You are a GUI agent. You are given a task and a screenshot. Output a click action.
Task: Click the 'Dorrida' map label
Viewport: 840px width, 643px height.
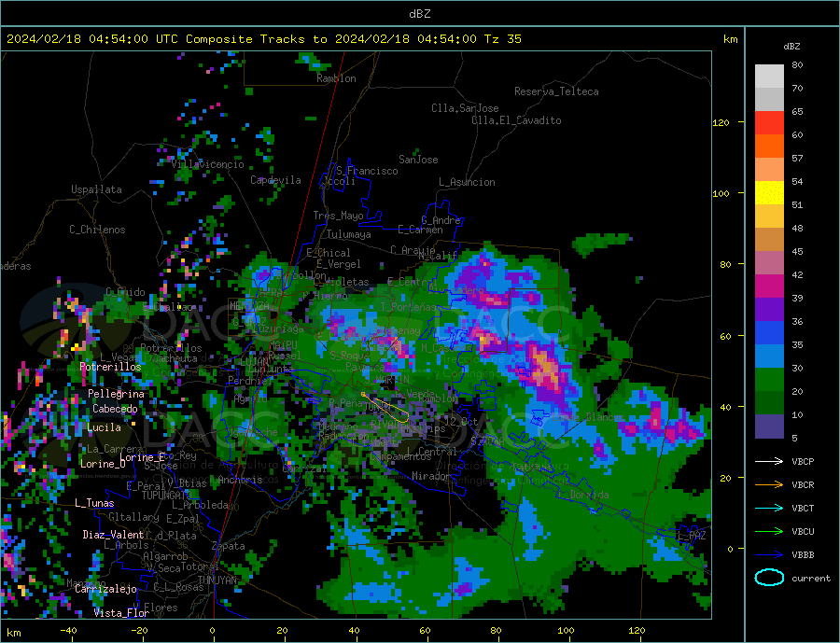(x=589, y=495)
